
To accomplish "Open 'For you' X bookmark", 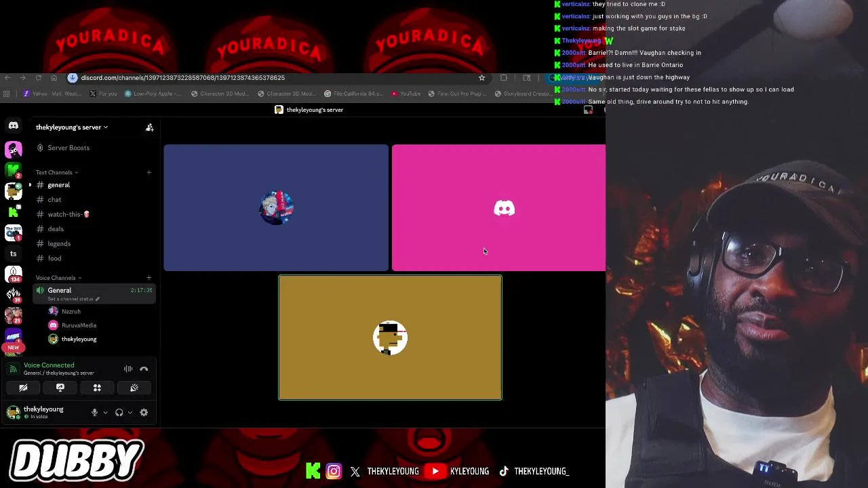I will [102, 94].
